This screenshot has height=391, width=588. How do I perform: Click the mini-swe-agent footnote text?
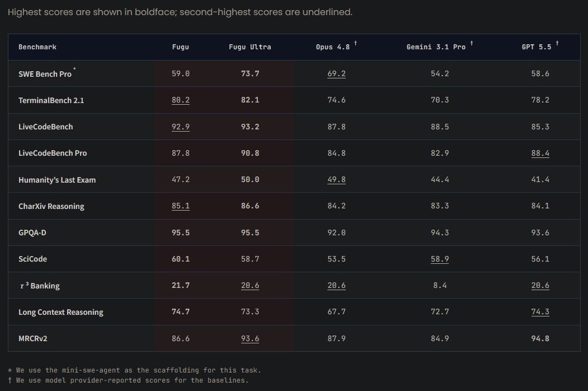click(134, 370)
